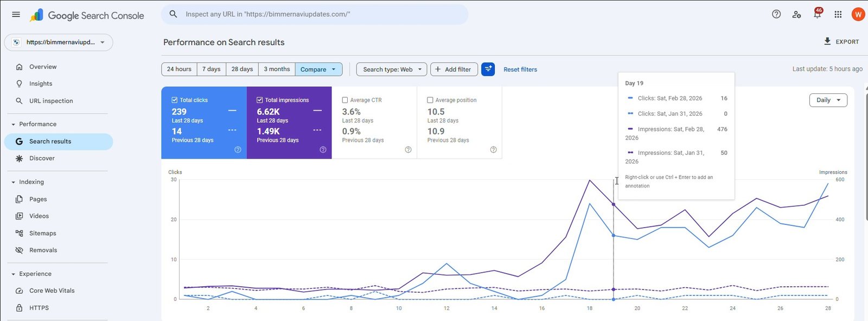The image size is (868, 321).
Task: Click the Overview home icon
Action: pos(20,67)
